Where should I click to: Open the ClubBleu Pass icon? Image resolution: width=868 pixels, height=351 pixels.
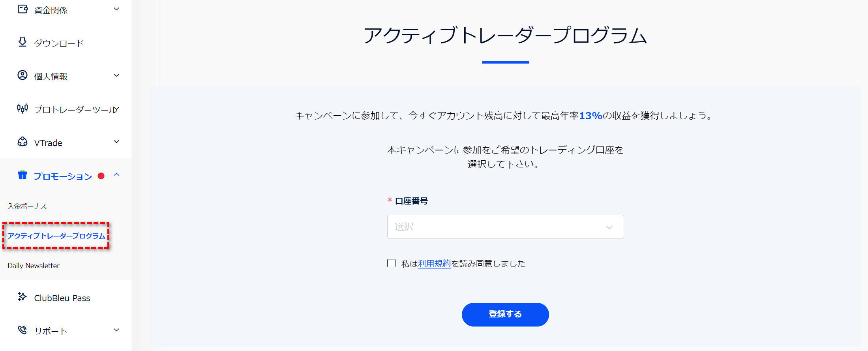(x=22, y=297)
